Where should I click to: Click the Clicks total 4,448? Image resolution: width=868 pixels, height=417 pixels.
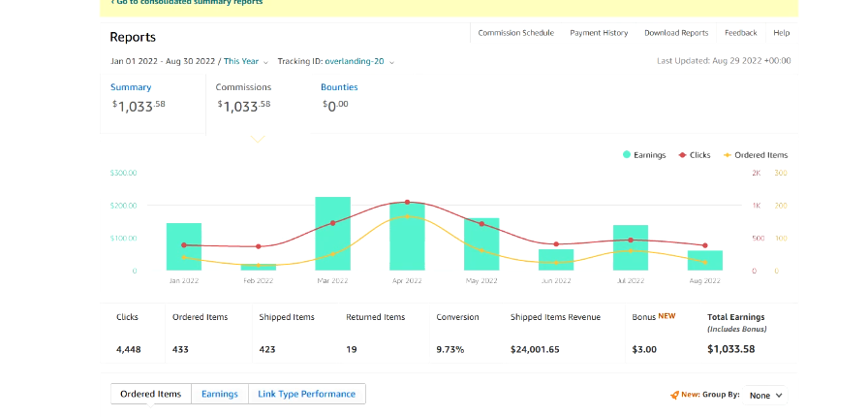click(129, 350)
